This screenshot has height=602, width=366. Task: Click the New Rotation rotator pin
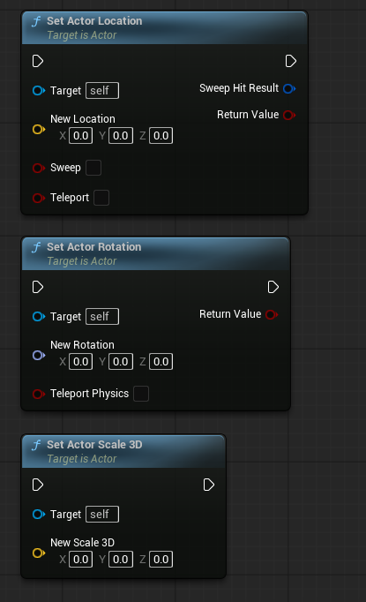pos(39,355)
